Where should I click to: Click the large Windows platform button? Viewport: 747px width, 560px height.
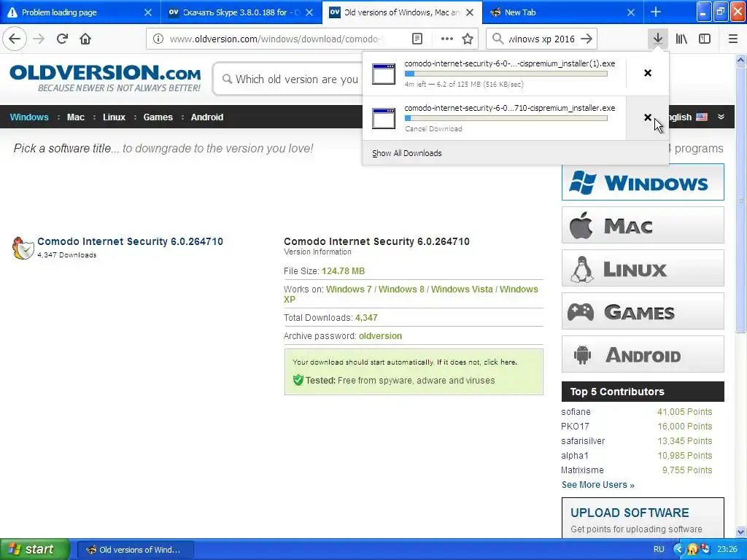pos(643,182)
